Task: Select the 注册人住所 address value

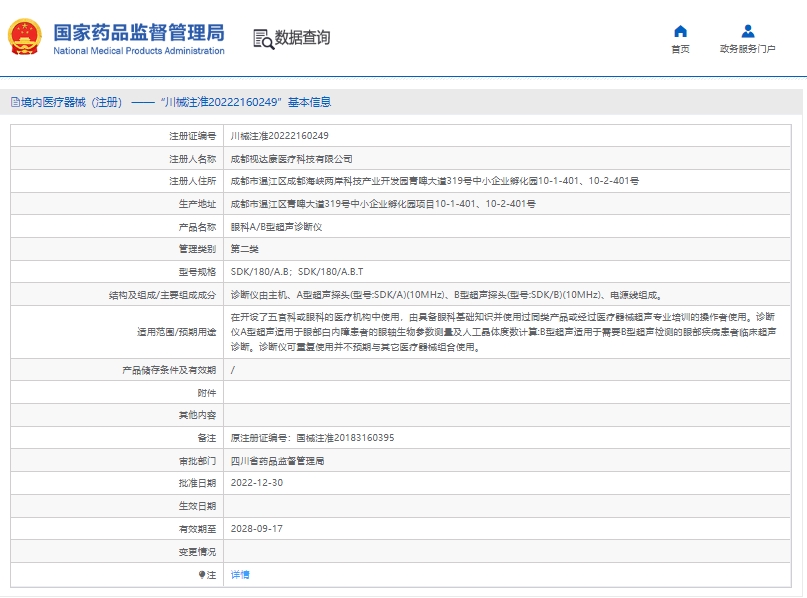Action: 435,181
